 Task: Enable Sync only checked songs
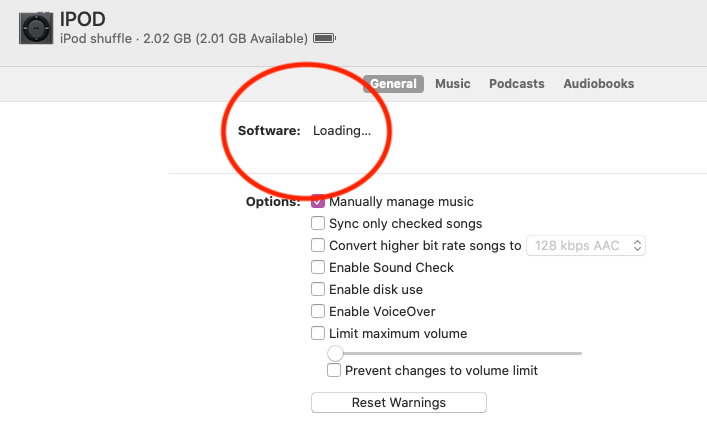point(318,223)
